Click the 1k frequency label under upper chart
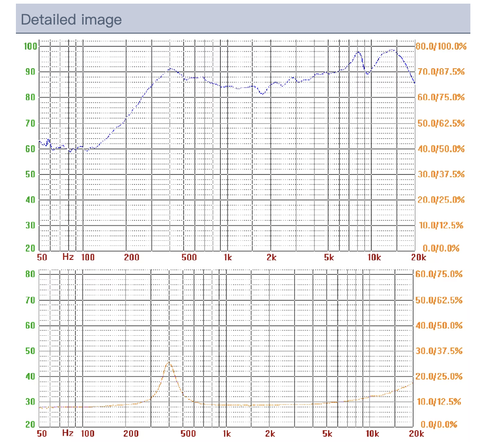The image size is (489, 448). point(227,258)
